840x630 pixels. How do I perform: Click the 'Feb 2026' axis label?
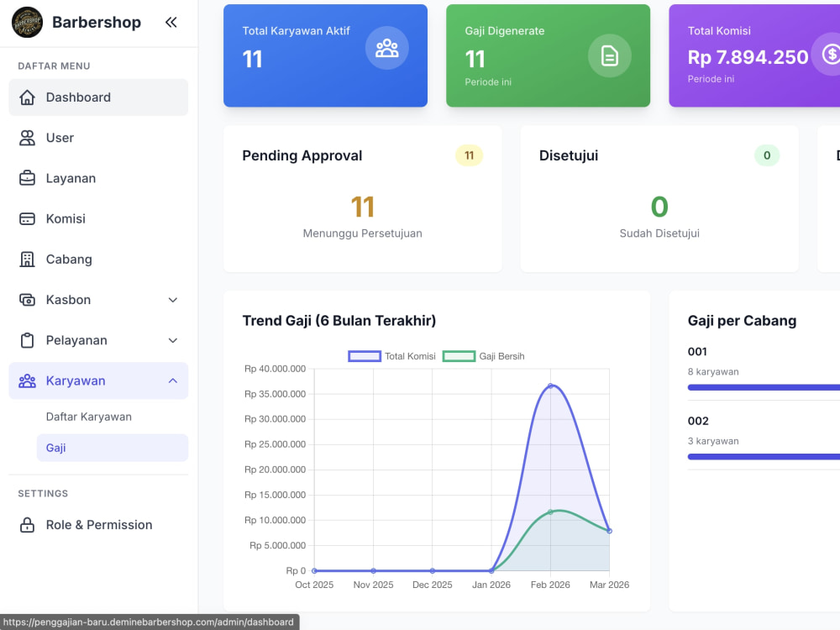550,585
